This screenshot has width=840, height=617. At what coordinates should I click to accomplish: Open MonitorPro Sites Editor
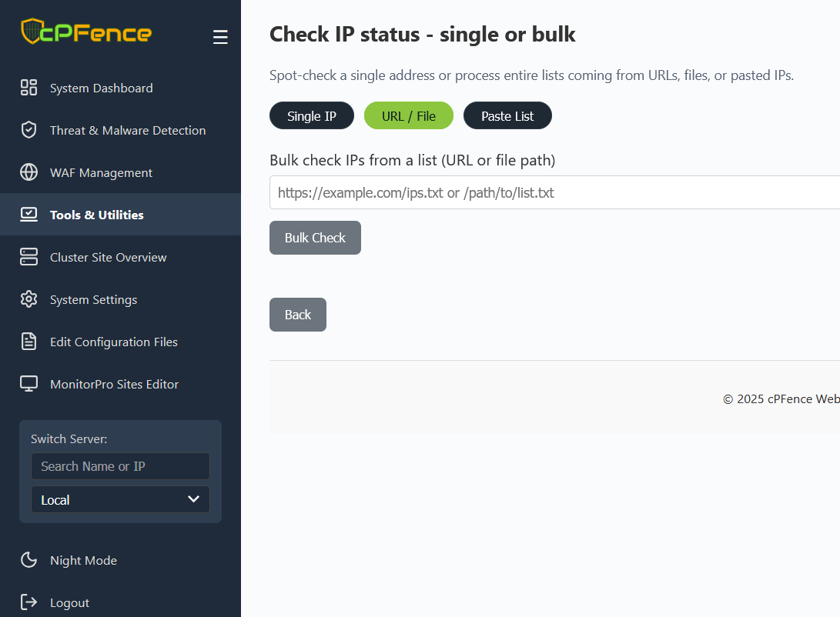[x=121, y=384]
